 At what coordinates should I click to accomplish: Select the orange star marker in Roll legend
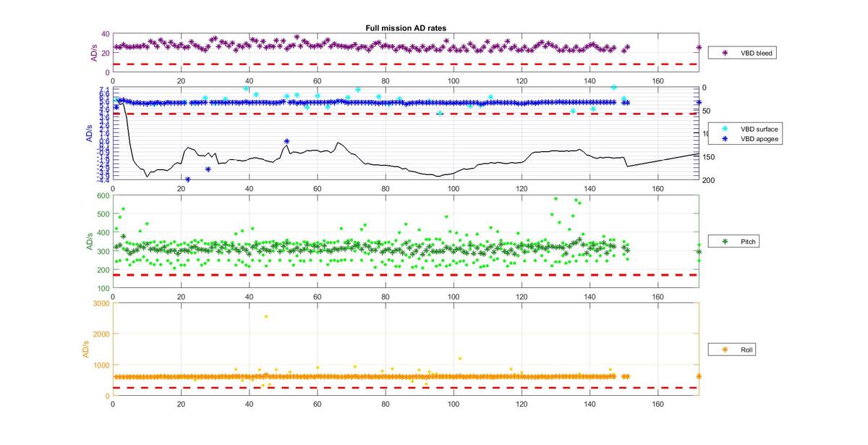point(723,349)
